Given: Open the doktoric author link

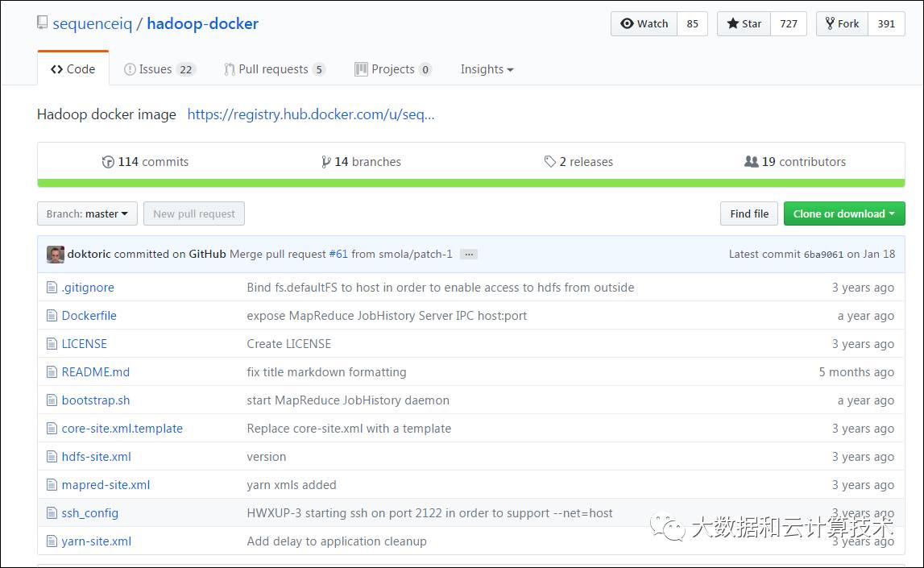Looking at the screenshot, I should 89,255.
